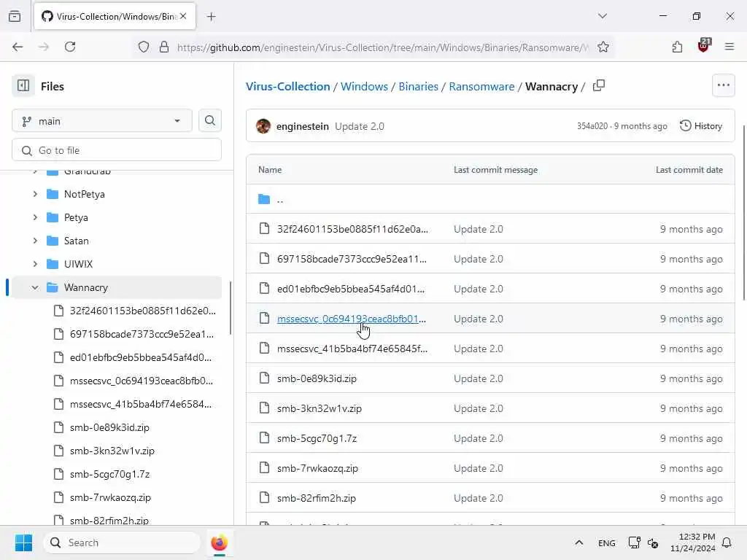Screen dimensions: 747x560
Task: Reload the current page
Action: (x=70, y=47)
